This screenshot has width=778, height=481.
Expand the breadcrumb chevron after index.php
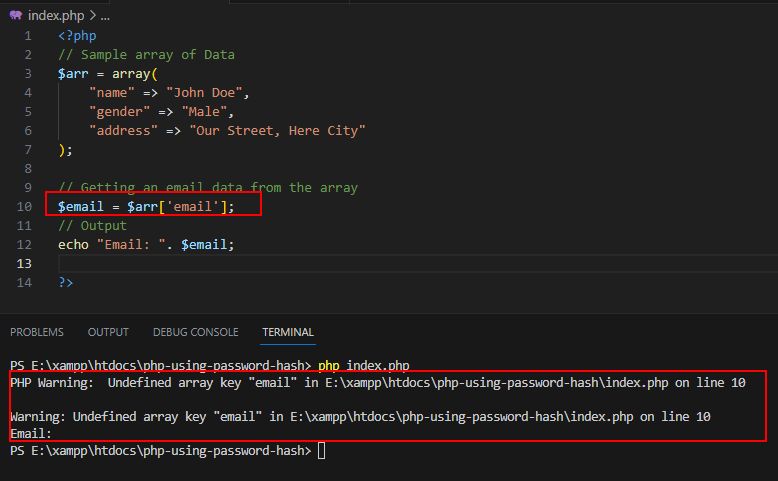(93, 15)
